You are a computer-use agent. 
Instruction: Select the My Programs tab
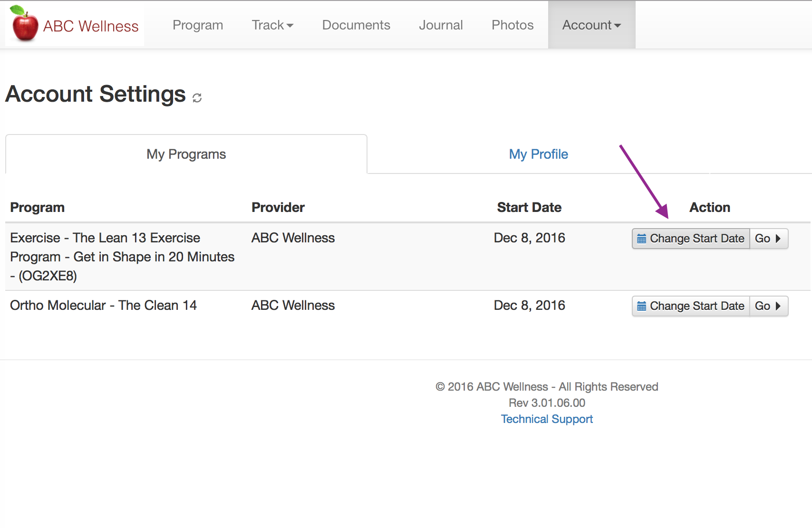186,154
